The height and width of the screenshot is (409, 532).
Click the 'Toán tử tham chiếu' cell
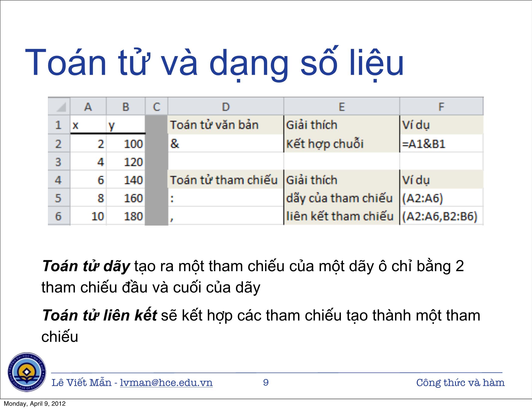226,179
